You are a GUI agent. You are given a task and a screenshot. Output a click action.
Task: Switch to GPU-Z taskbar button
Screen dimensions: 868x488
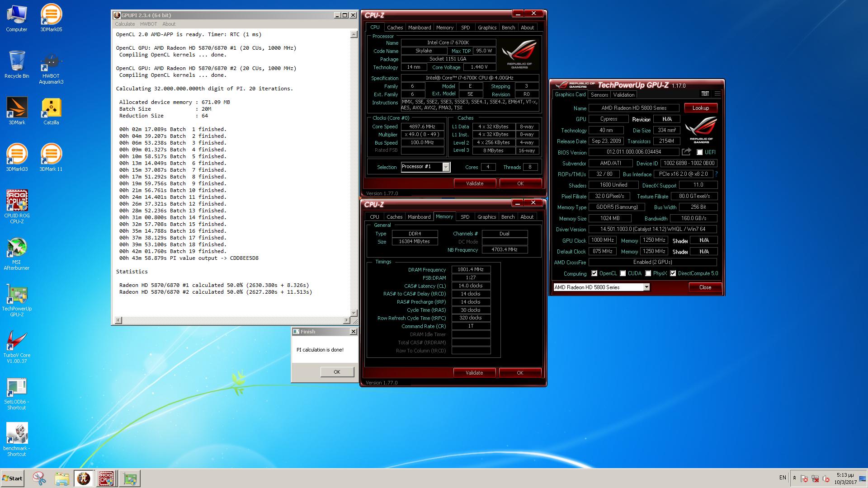point(130,478)
